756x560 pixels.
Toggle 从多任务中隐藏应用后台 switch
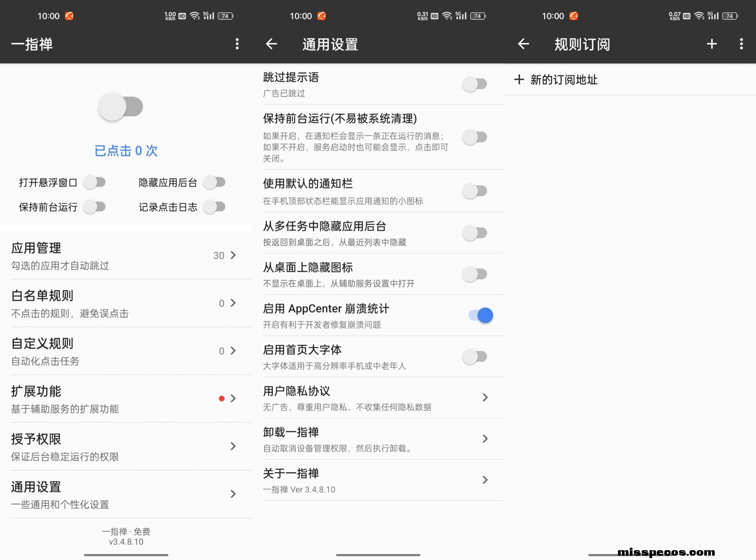coord(475,233)
